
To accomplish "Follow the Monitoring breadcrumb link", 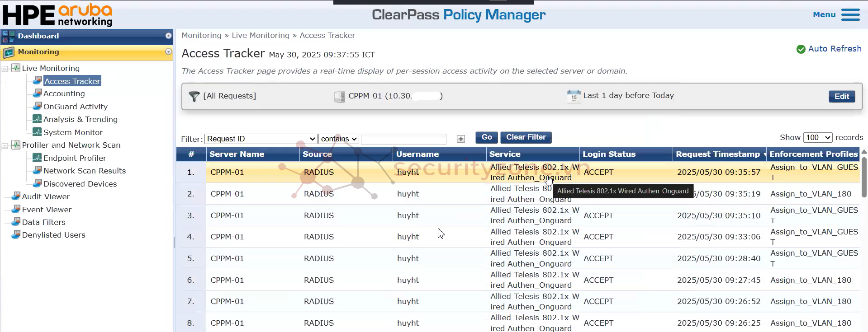I will pyautogui.click(x=202, y=35).
